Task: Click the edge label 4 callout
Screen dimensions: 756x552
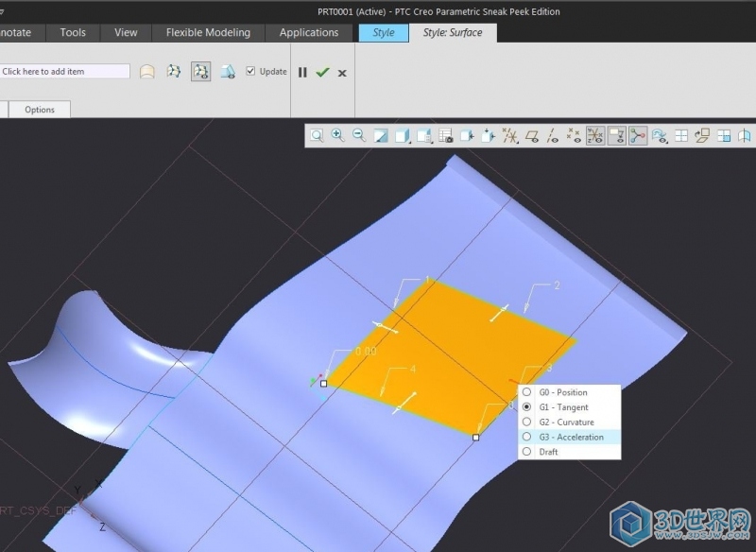Action: click(413, 370)
